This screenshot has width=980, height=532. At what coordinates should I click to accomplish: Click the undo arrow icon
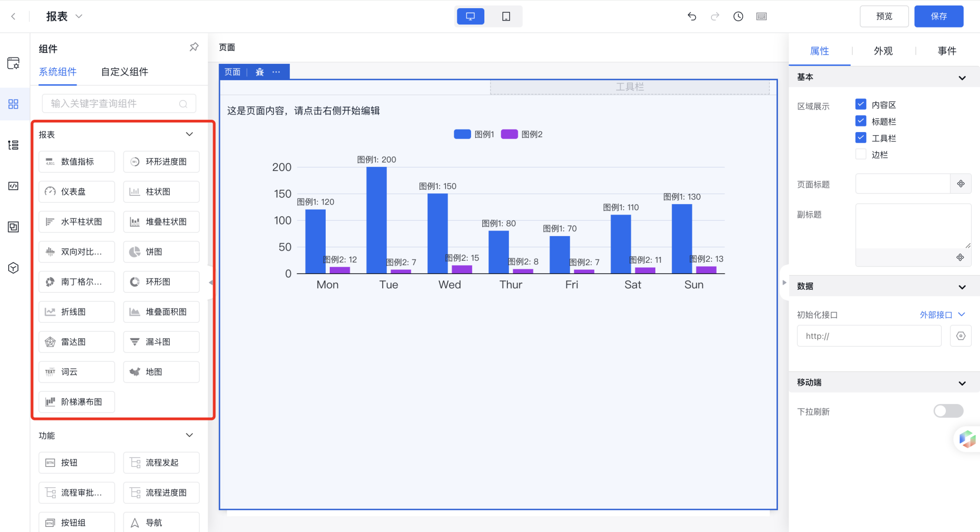692,16
